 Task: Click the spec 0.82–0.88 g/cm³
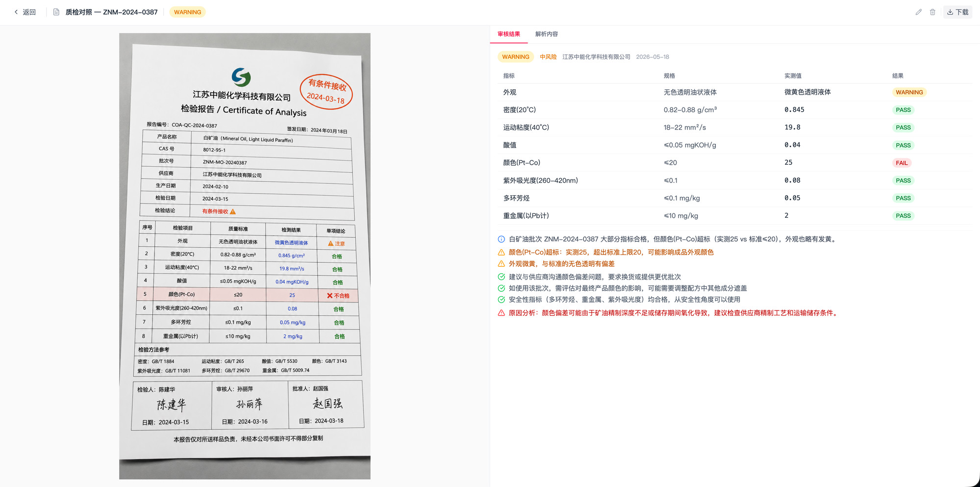[690, 110]
